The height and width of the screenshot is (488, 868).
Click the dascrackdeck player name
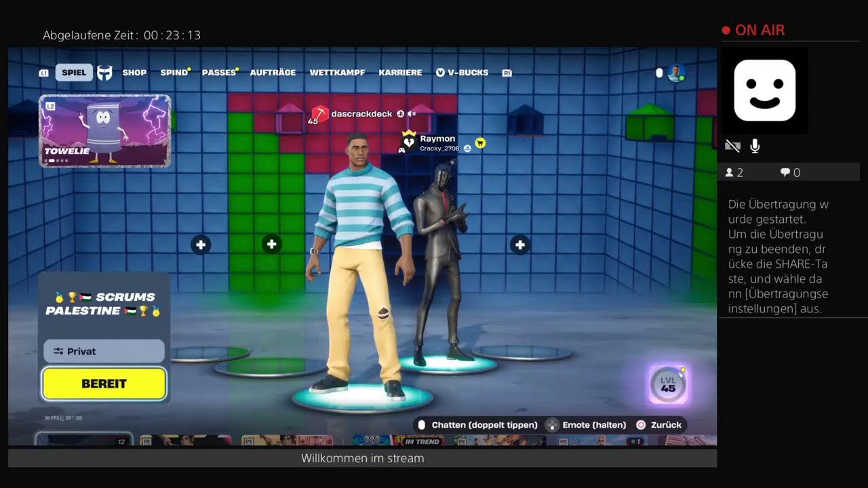[361, 114]
